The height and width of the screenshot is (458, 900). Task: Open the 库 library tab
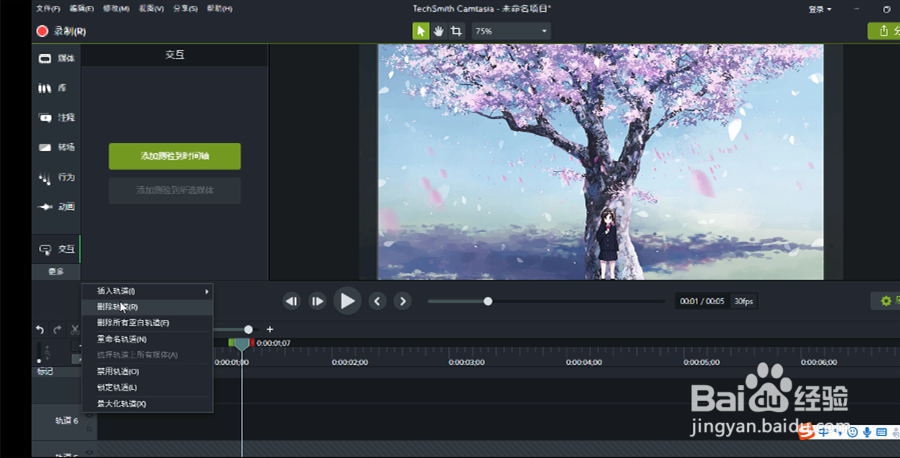tap(57, 88)
